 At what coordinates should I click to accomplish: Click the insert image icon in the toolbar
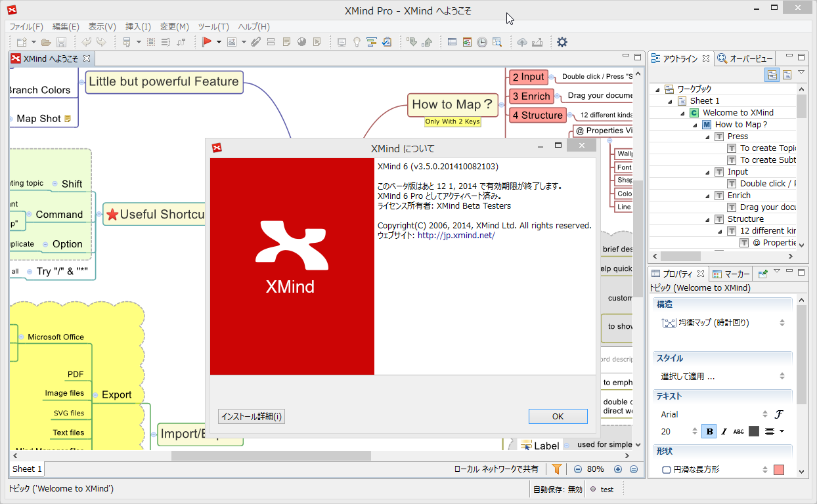(231, 42)
